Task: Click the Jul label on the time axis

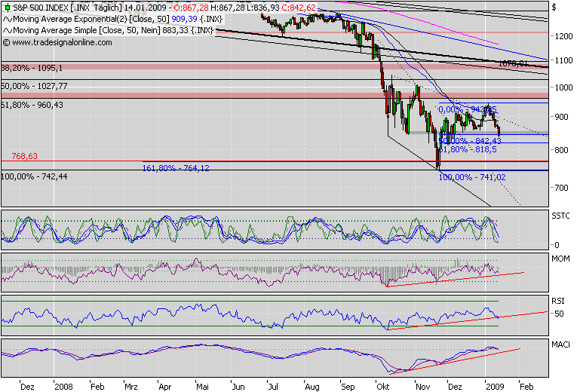Action: (x=273, y=387)
